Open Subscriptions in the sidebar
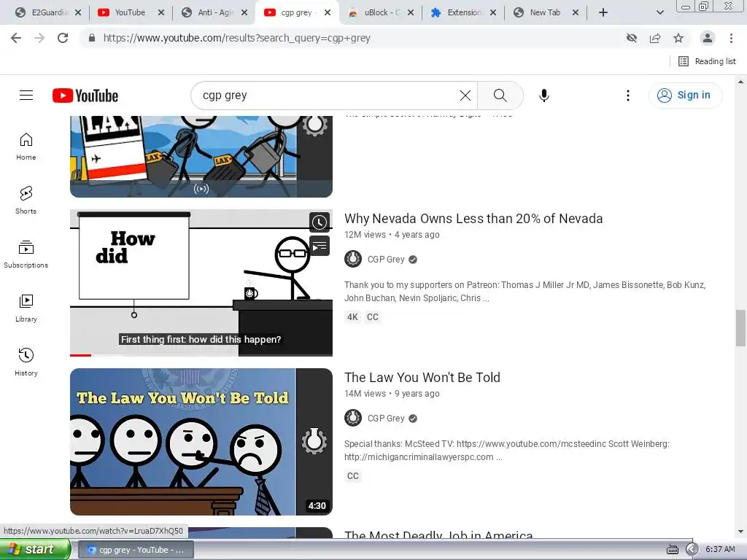 pos(26,254)
